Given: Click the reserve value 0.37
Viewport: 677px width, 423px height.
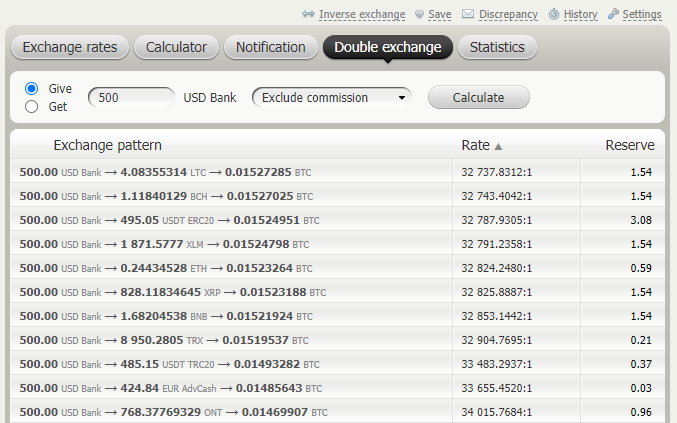Looking at the screenshot, I should [641, 364].
